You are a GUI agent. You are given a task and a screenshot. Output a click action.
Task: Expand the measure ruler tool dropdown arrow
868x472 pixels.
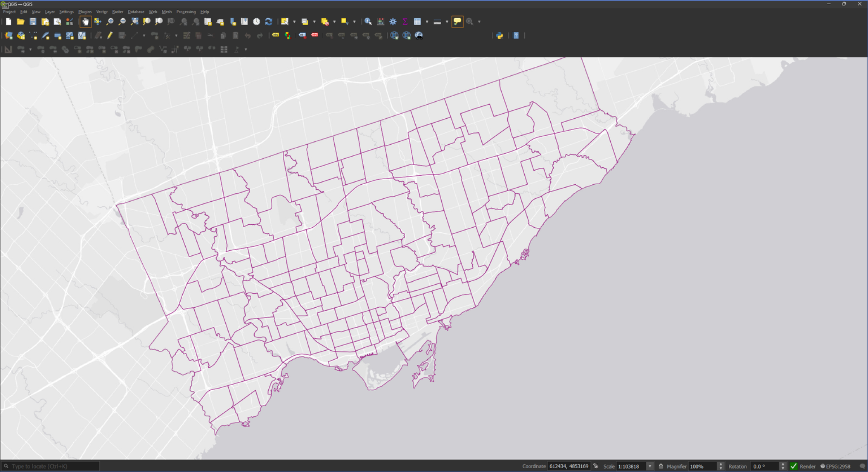pyautogui.click(x=447, y=22)
